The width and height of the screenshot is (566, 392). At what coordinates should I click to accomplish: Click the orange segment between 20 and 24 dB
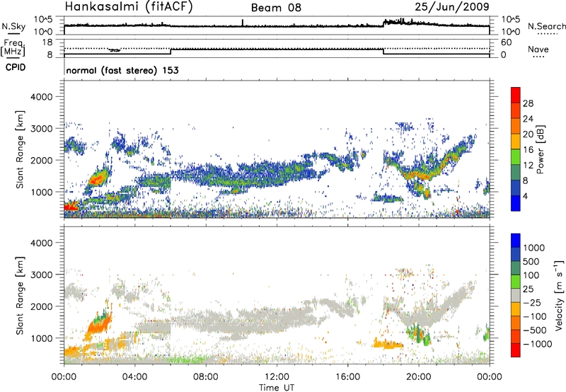point(516,126)
